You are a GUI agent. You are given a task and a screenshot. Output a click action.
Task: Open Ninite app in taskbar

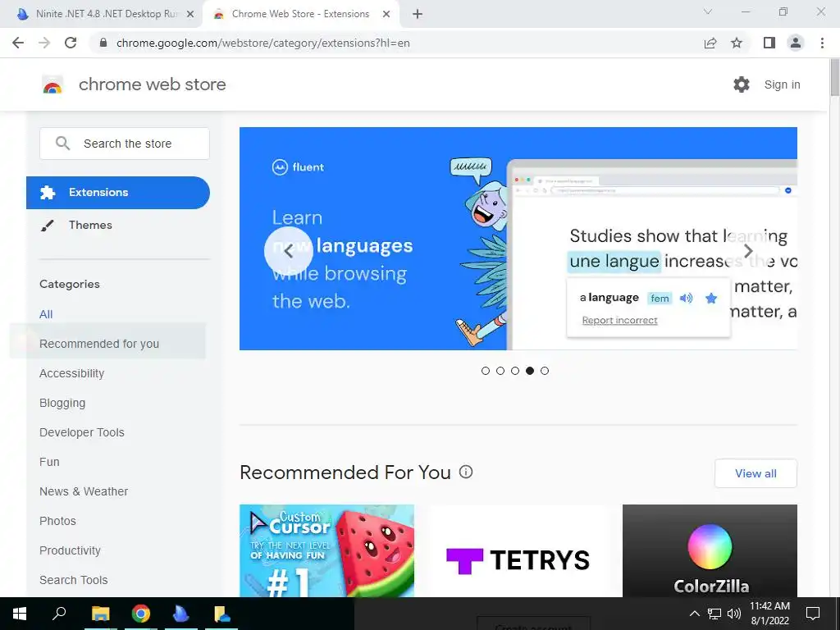[181, 614]
